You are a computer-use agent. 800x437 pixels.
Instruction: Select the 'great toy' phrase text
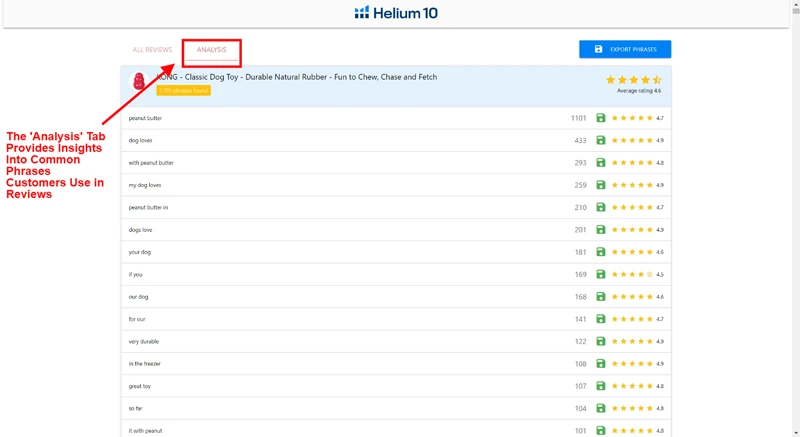(x=139, y=386)
